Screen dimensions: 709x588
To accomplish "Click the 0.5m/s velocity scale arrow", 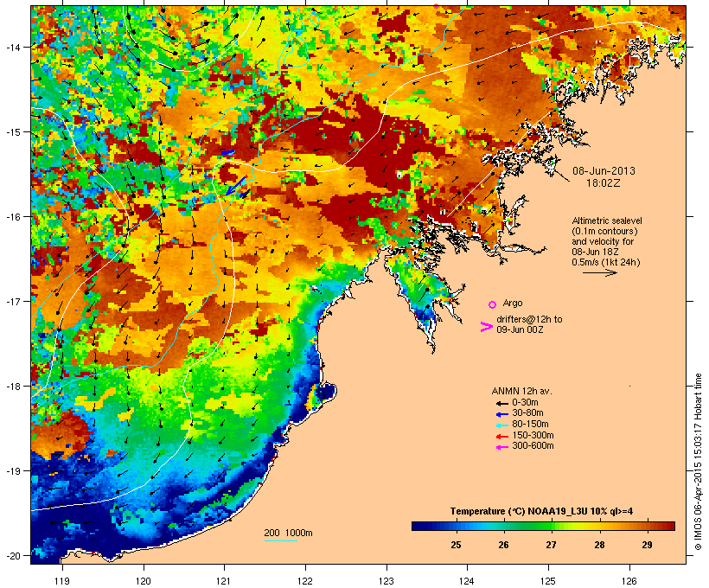I will coord(599,272).
